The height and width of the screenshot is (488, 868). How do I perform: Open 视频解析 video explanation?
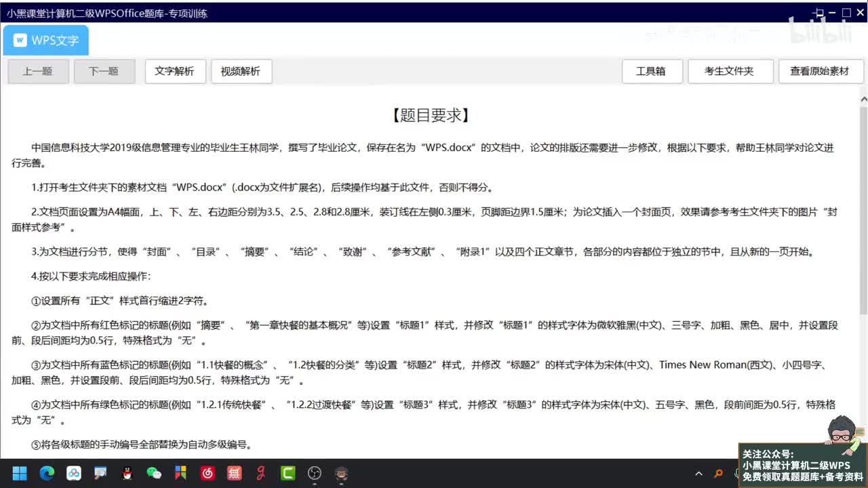241,71
